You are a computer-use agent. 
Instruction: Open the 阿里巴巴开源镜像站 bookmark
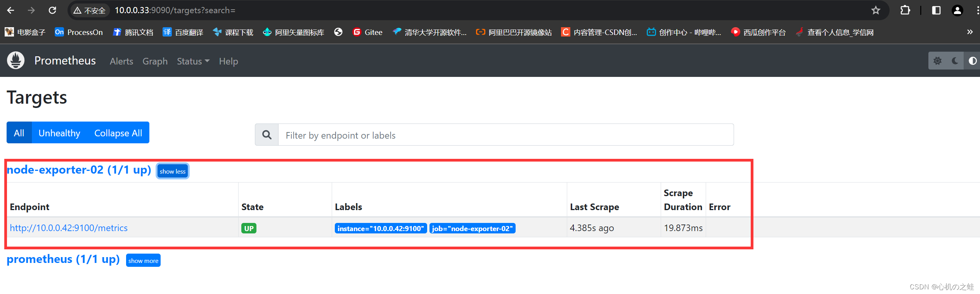click(x=514, y=32)
